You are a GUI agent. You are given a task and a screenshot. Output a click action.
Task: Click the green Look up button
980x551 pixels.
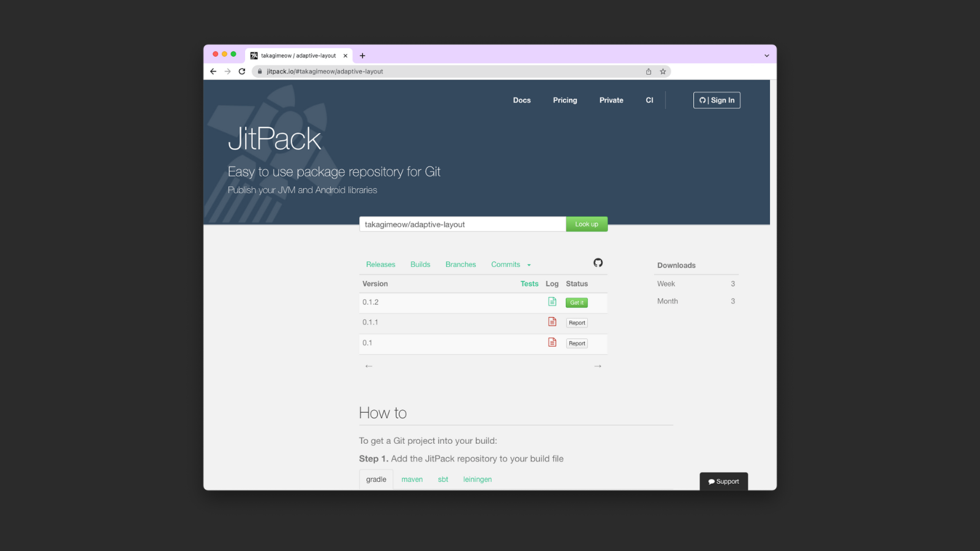click(x=586, y=224)
